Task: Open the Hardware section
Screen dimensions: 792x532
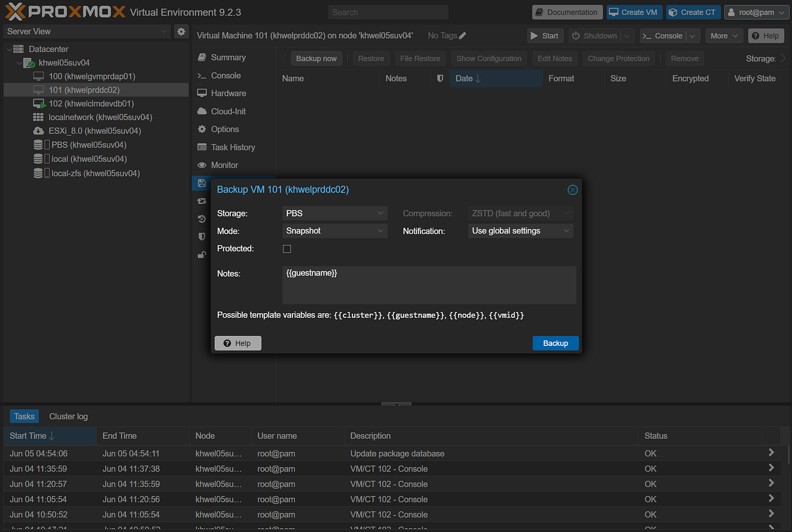Action: click(229, 93)
